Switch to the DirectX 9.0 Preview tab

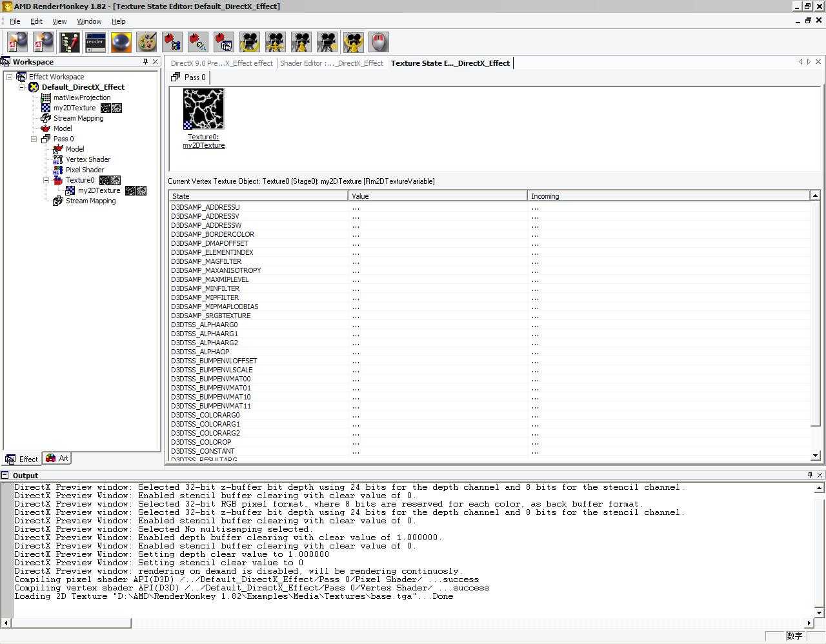tap(221, 63)
